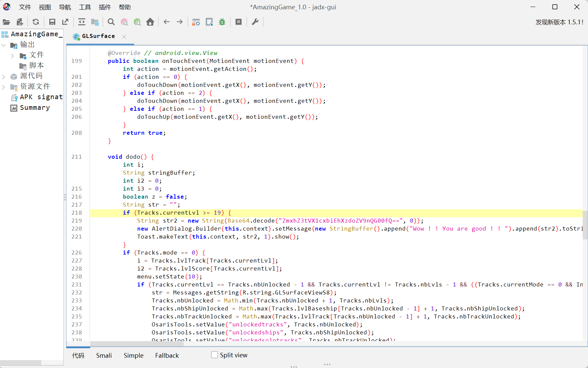Click the reload toolbar icon

click(x=36, y=22)
